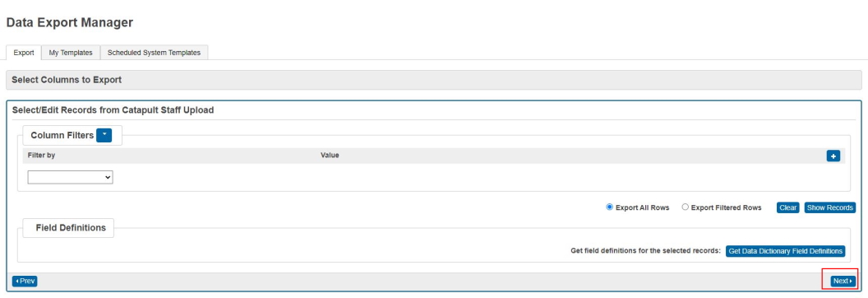Open the My Templates tab
The height and width of the screenshot is (298, 868).
coord(71,53)
